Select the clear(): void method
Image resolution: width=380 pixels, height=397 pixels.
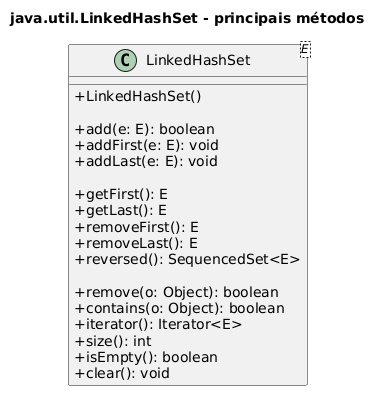click(x=122, y=373)
